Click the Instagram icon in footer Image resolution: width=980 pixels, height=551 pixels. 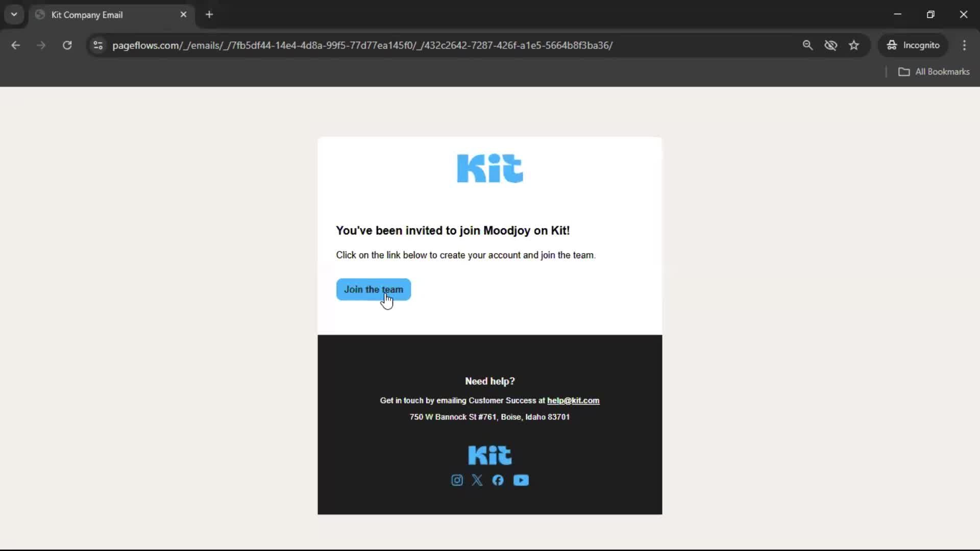(x=457, y=480)
